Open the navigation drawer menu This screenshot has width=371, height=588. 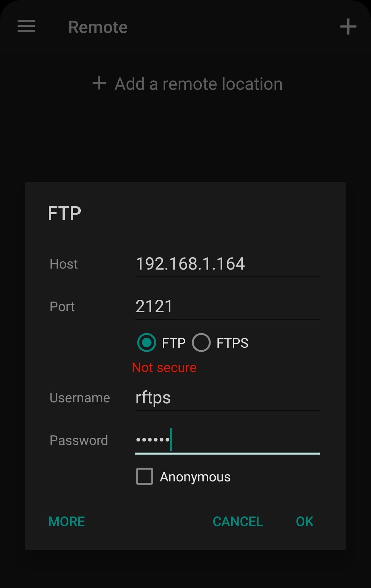tap(26, 26)
